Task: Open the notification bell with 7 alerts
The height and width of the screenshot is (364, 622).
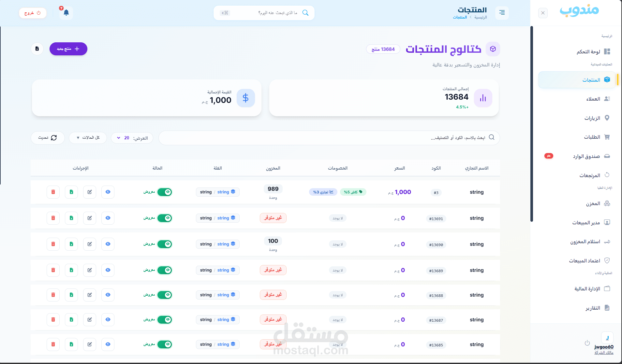Action: tap(66, 13)
